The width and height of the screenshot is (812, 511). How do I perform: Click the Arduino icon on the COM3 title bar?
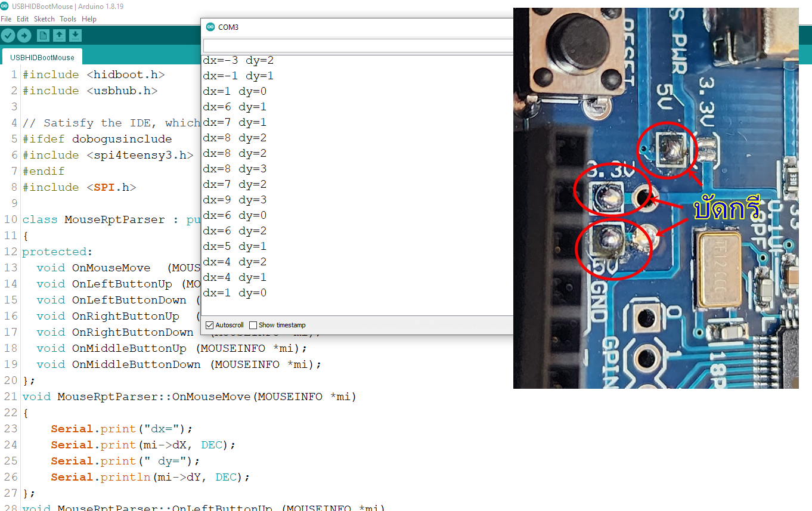(210, 27)
